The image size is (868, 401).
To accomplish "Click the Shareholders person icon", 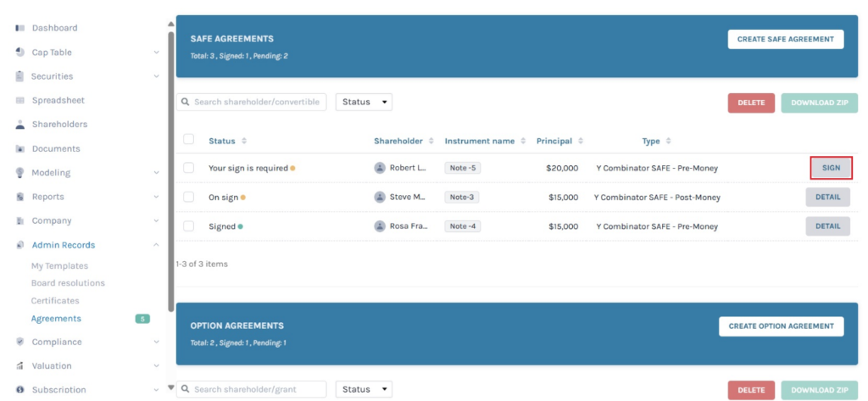I will click(x=19, y=125).
